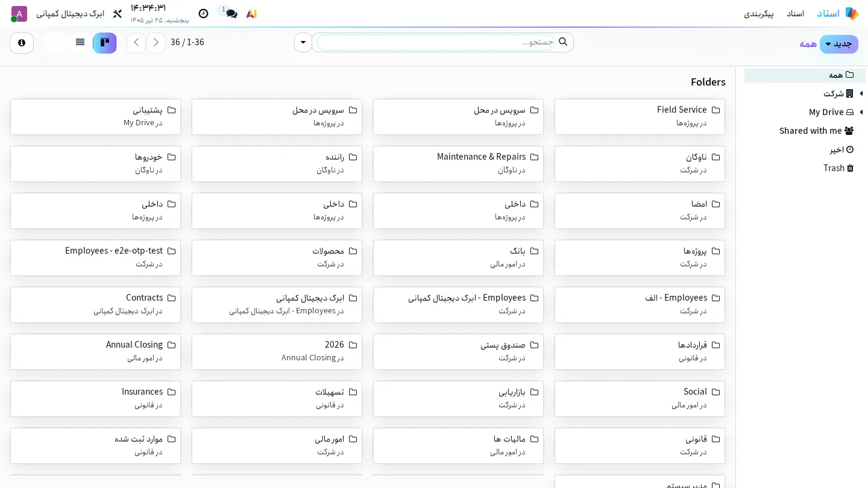Open the ناوگان folder
This screenshot has width=868, height=488.
tap(640, 164)
